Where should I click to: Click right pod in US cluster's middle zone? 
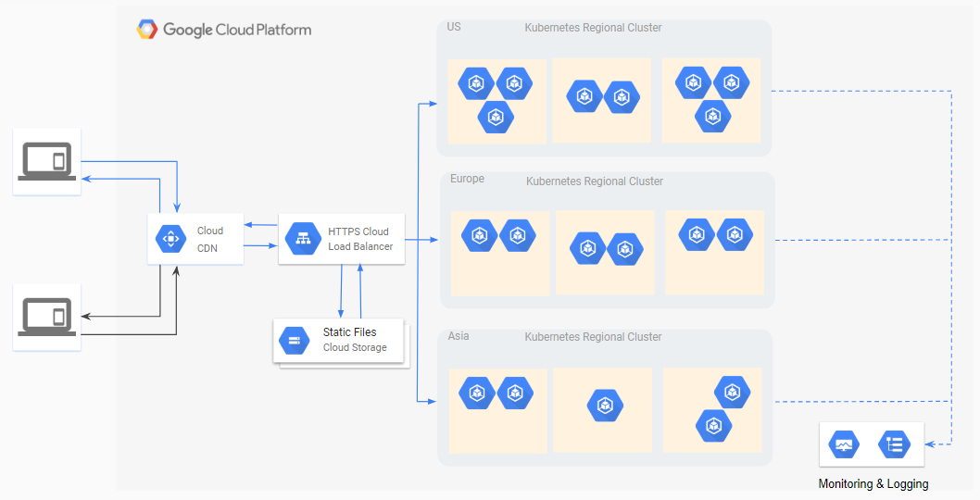pos(622,97)
